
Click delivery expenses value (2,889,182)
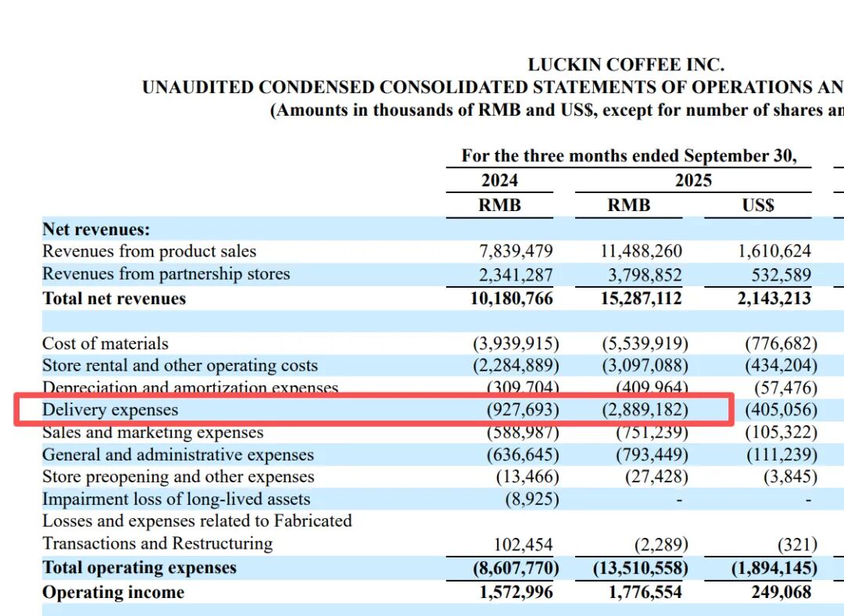pos(646,410)
